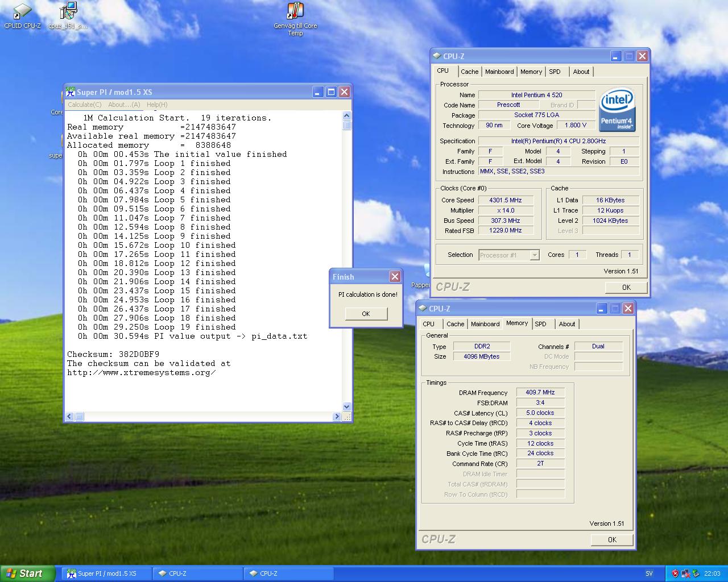The image size is (728, 582).
Task: Switch to Mainboard tab in top CPU-Z window
Action: (499, 72)
